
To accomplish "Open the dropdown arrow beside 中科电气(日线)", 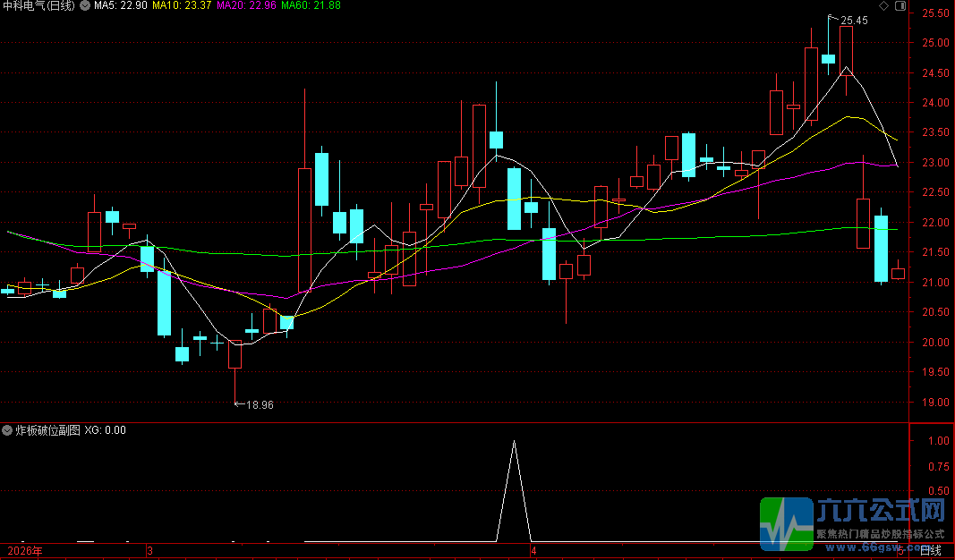I will [x=85, y=6].
